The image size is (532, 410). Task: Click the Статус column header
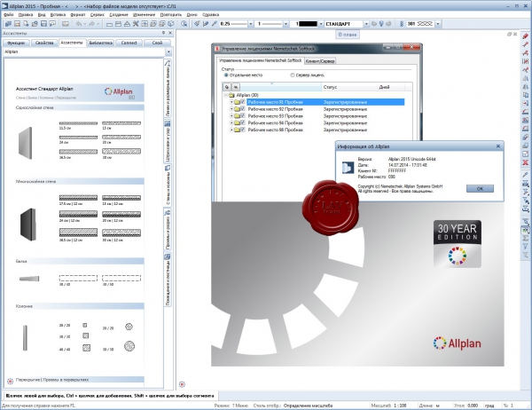point(349,87)
